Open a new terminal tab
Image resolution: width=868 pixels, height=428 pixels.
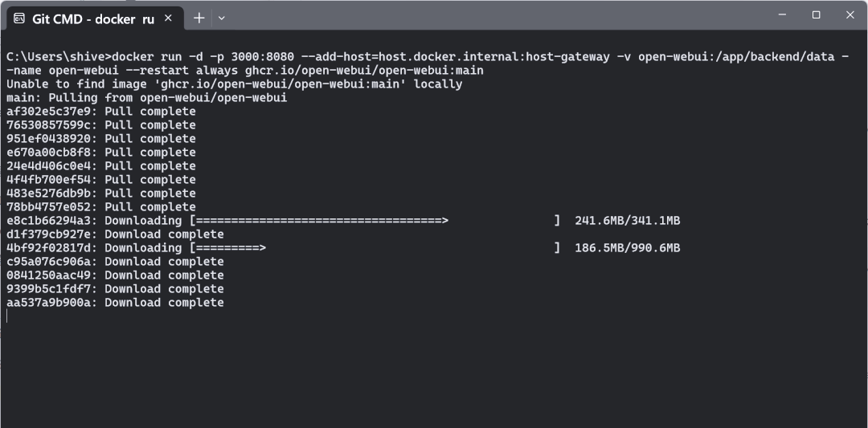pos(199,18)
